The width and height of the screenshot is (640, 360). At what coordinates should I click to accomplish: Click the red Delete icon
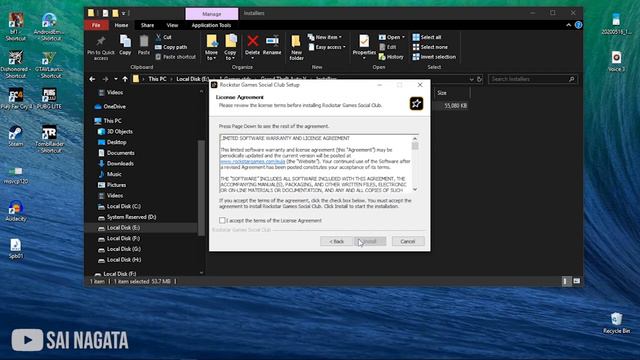253,41
